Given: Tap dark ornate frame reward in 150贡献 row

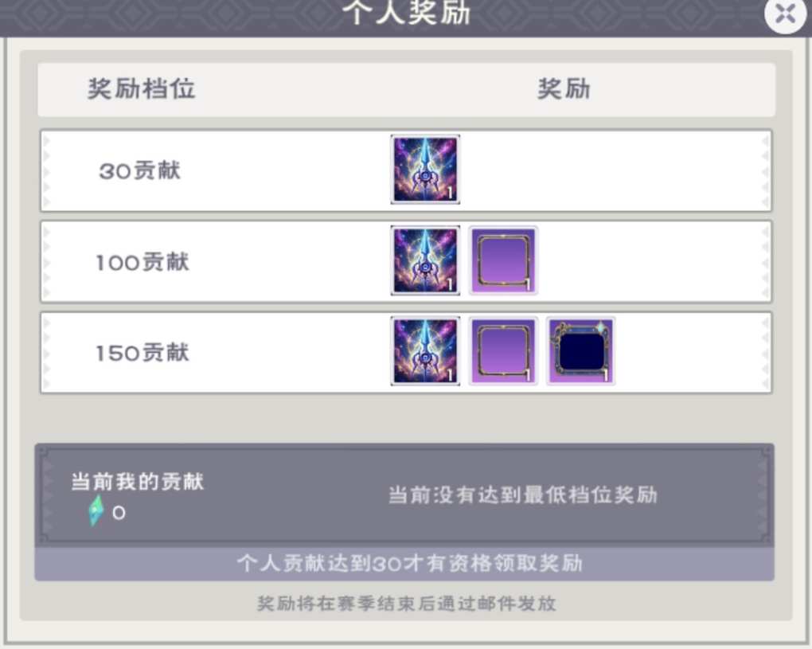Looking at the screenshot, I should click(x=581, y=351).
